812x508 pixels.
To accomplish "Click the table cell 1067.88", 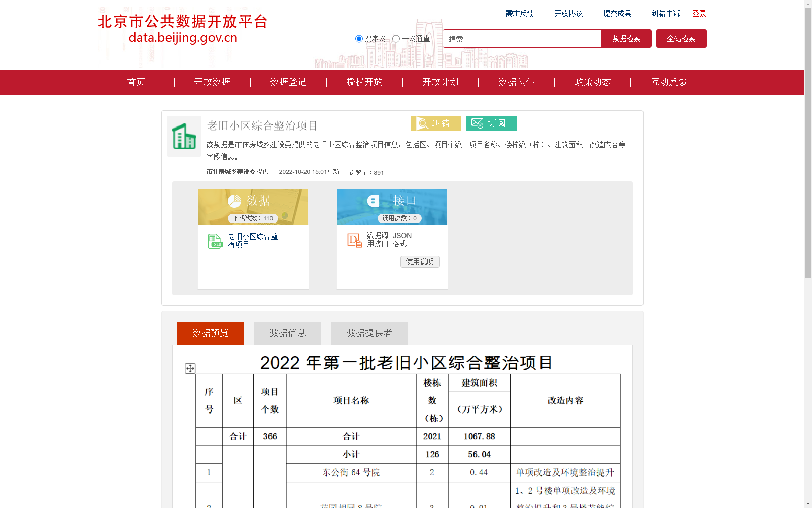I will [479, 437].
